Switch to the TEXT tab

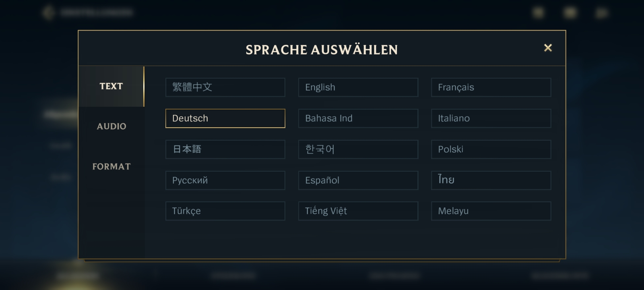pyautogui.click(x=111, y=86)
